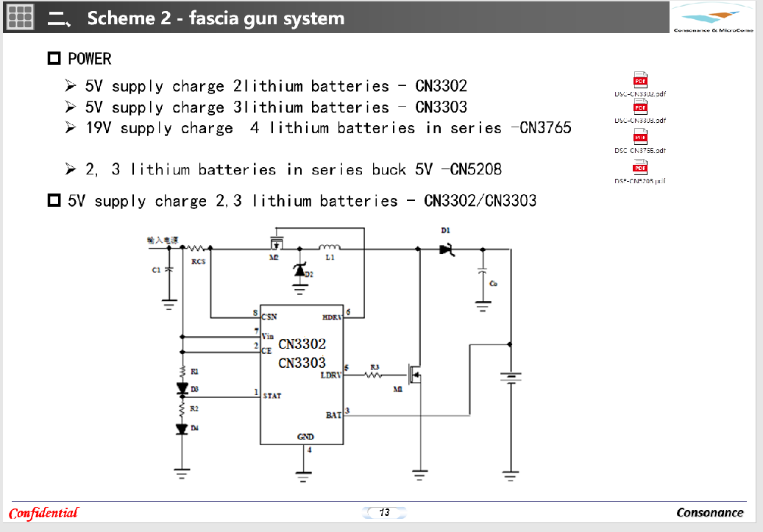This screenshot has width=763, height=532.
Task: Click the GND pin label on the chip
Action: tap(305, 436)
